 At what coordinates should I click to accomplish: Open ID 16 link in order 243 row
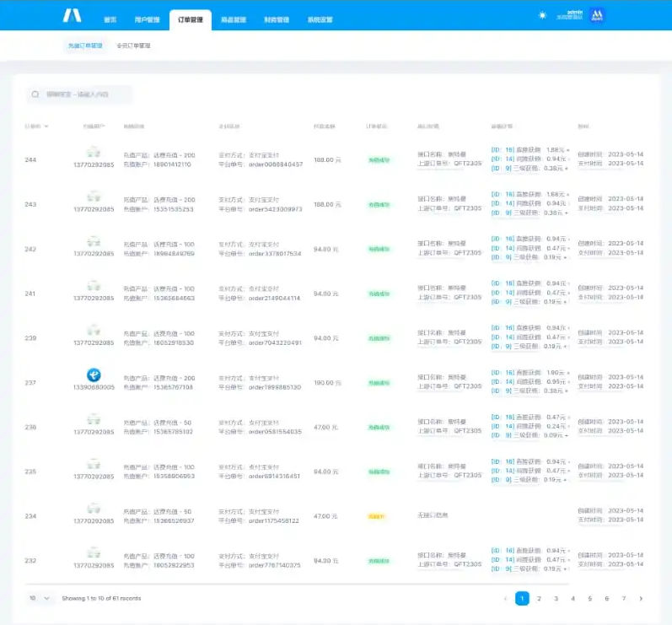[x=503, y=194]
